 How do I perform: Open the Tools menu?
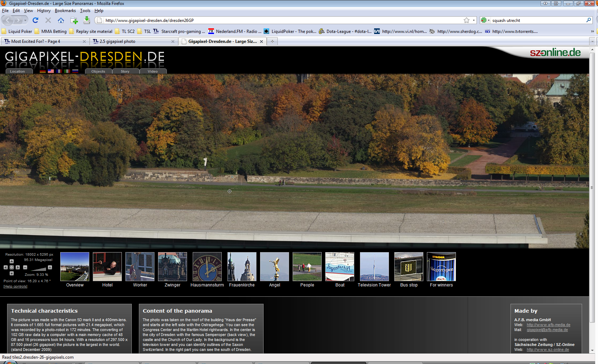[85, 11]
